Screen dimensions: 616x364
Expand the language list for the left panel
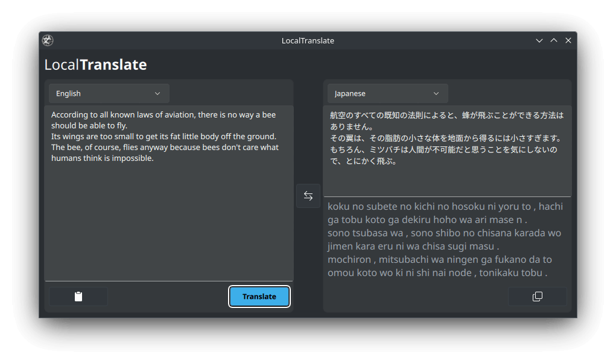109,93
